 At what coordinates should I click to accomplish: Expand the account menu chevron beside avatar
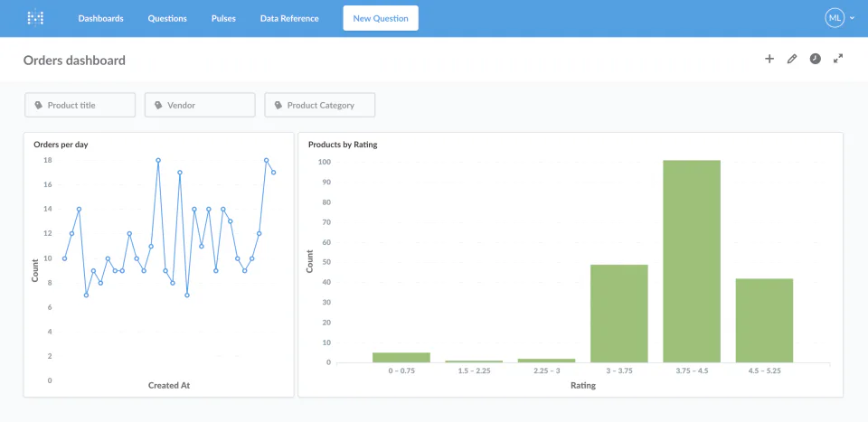pyautogui.click(x=851, y=18)
